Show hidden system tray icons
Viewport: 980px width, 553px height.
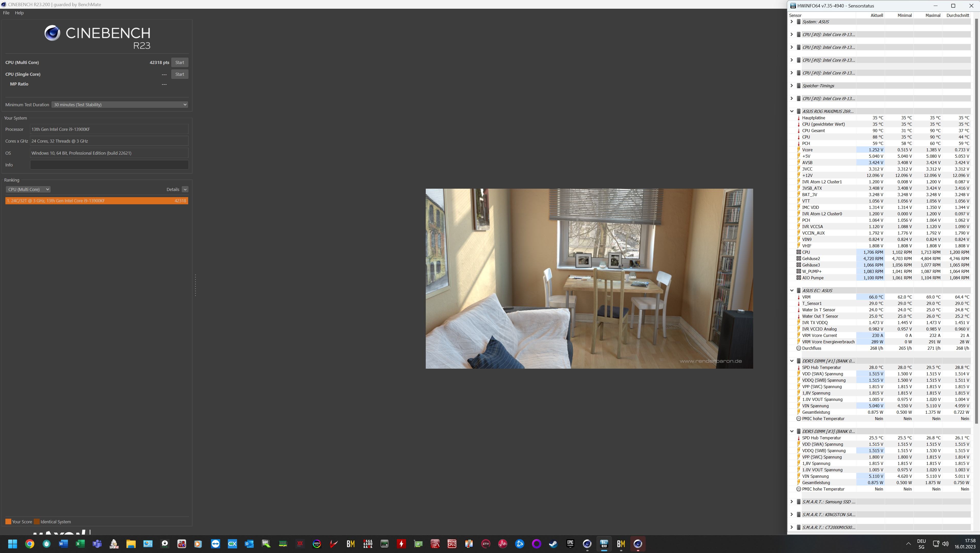click(908, 544)
